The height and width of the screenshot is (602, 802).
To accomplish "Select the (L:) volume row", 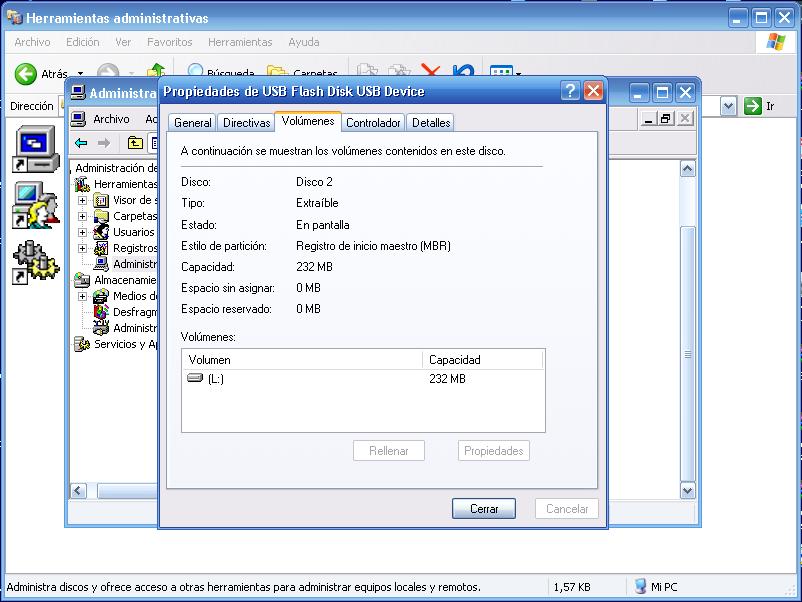I will pos(363,378).
